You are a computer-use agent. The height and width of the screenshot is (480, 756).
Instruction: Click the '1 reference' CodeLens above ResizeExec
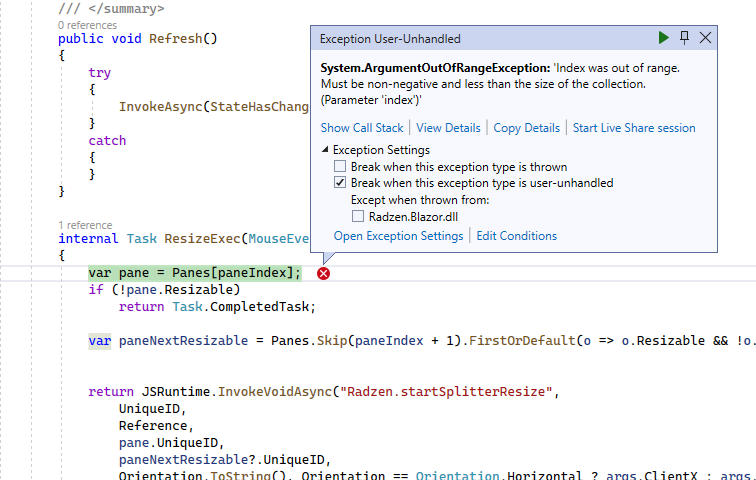click(85, 225)
